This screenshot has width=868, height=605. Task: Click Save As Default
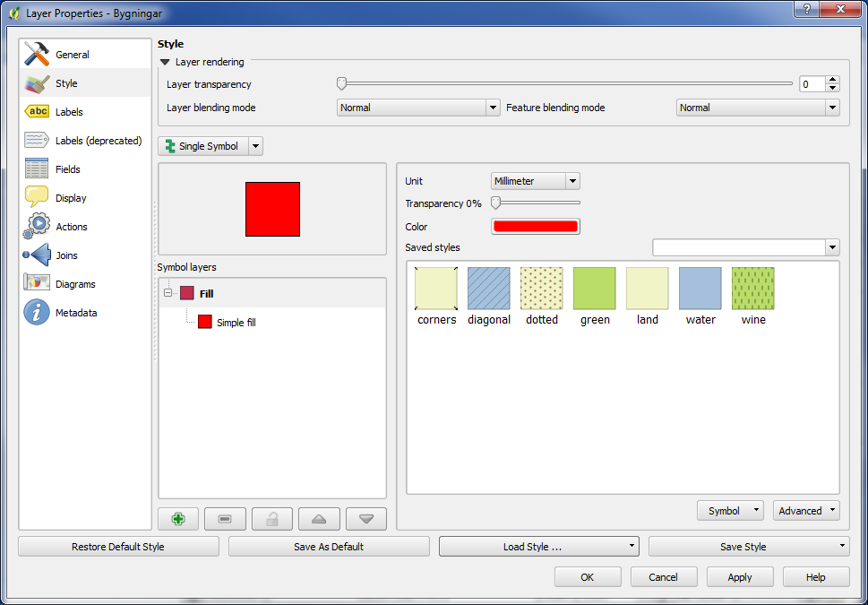(x=329, y=546)
